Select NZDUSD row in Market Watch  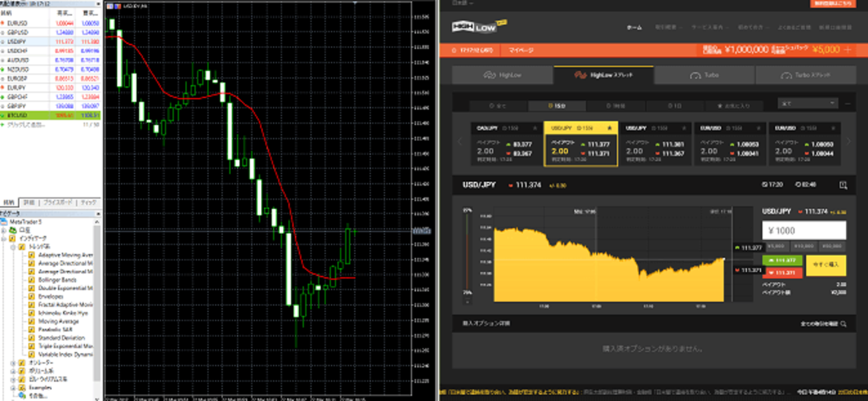pyautogui.click(x=51, y=68)
